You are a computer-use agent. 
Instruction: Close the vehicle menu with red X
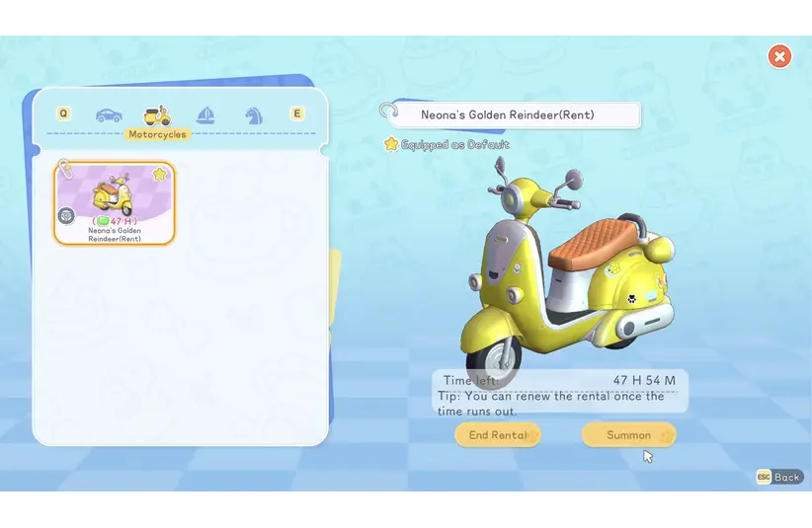coord(779,56)
